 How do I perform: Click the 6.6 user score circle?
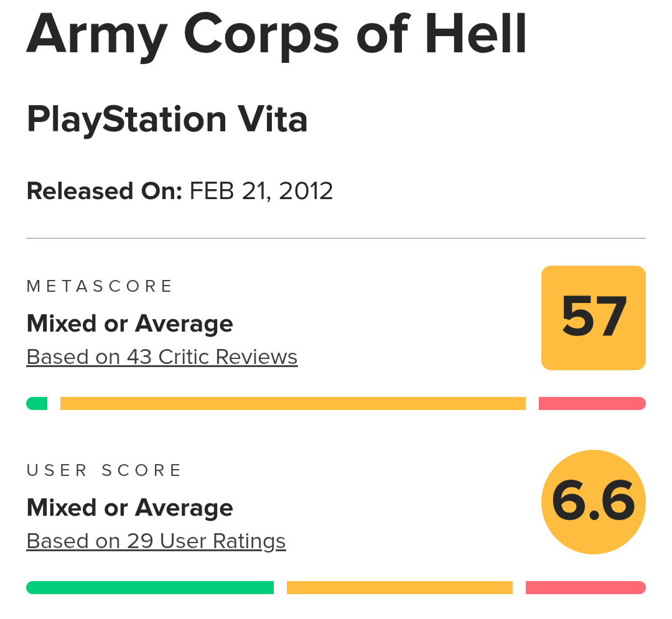(593, 501)
